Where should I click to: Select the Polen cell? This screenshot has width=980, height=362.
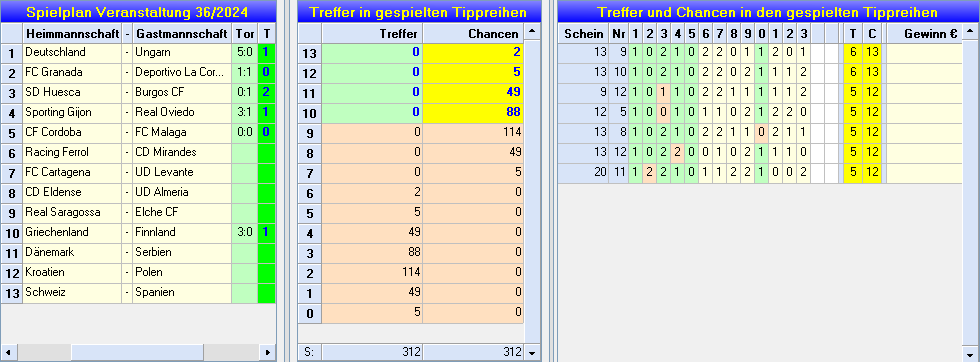(x=182, y=273)
